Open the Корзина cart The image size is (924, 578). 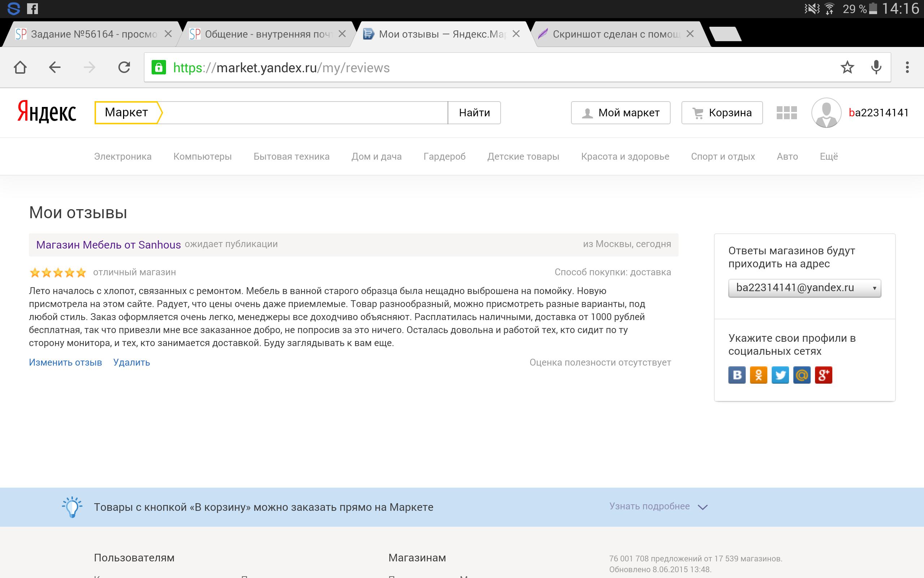pyautogui.click(x=722, y=112)
